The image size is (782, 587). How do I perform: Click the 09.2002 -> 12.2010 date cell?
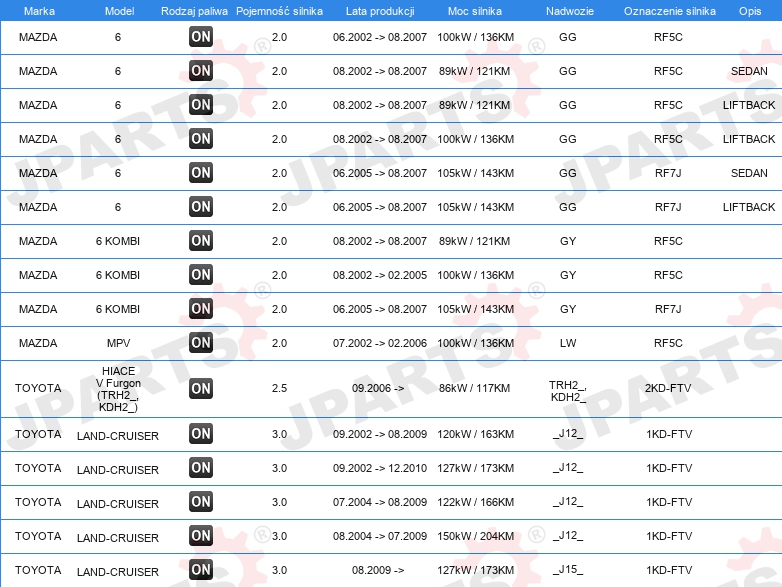[380, 468]
